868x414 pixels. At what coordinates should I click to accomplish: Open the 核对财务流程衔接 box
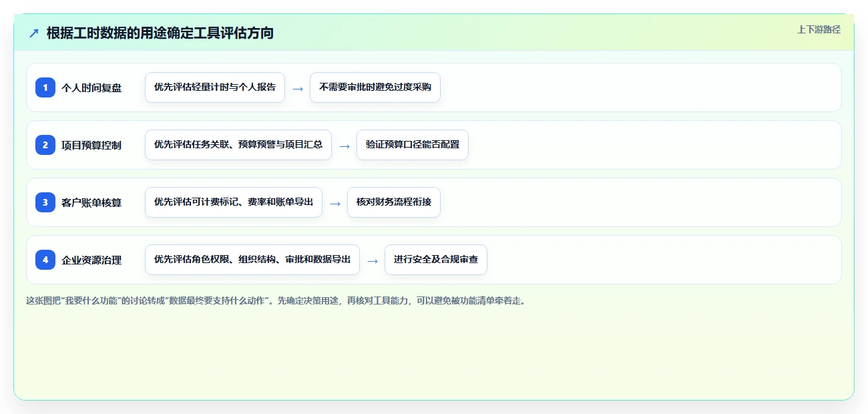click(x=394, y=202)
